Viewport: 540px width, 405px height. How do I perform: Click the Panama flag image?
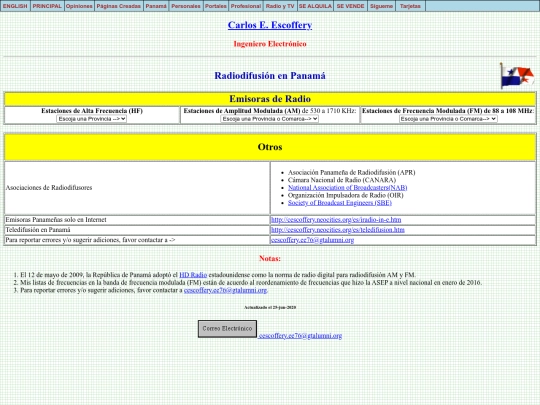pos(517,76)
